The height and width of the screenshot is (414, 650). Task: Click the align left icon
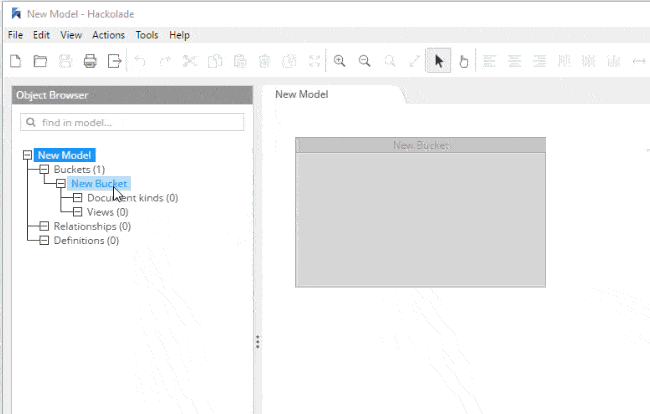click(x=490, y=61)
